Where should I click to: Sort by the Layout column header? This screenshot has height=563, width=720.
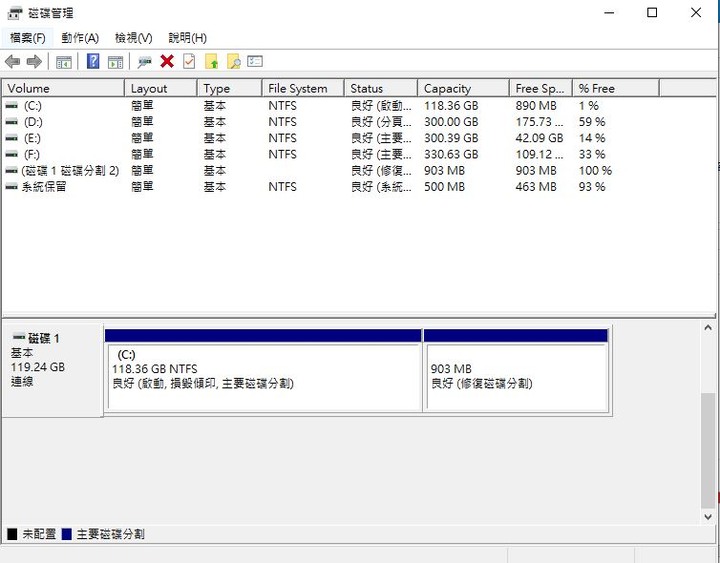[x=161, y=88]
